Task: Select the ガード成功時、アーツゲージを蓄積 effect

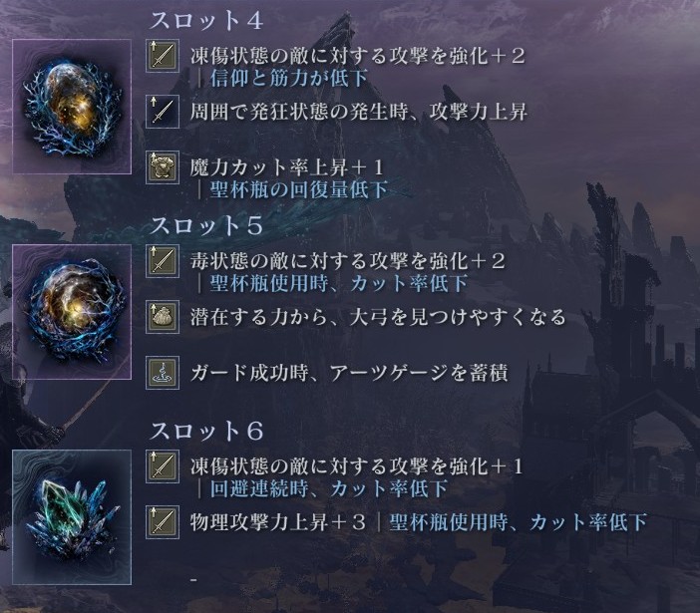Action: (349, 373)
